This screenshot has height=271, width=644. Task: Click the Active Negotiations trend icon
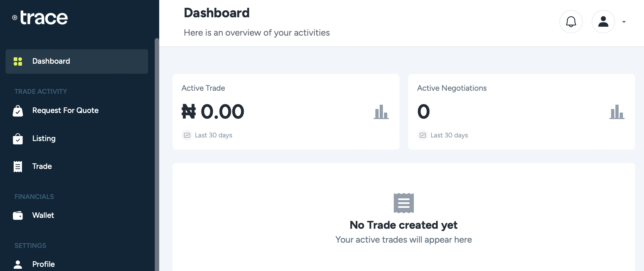click(423, 135)
